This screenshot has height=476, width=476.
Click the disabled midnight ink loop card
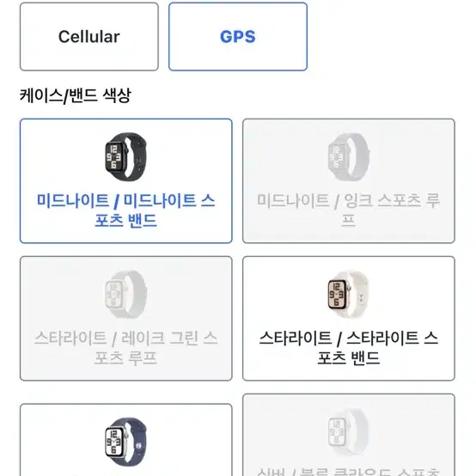pos(349,181)
